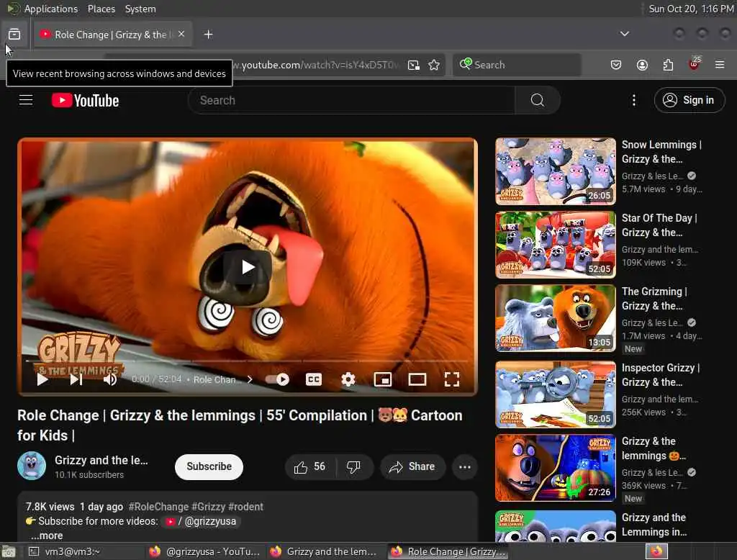
Task: Expand the Role Chan... chapter chevron
Action: [x=250, y=379]
